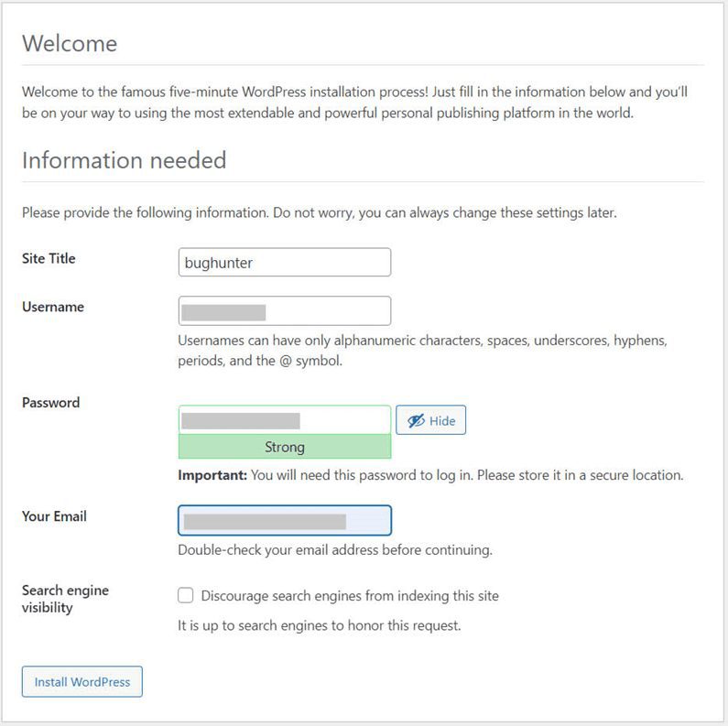Screen dimensions: 728x726
Task: Hide the password with the Hide button
Action: tap(431, 420)
